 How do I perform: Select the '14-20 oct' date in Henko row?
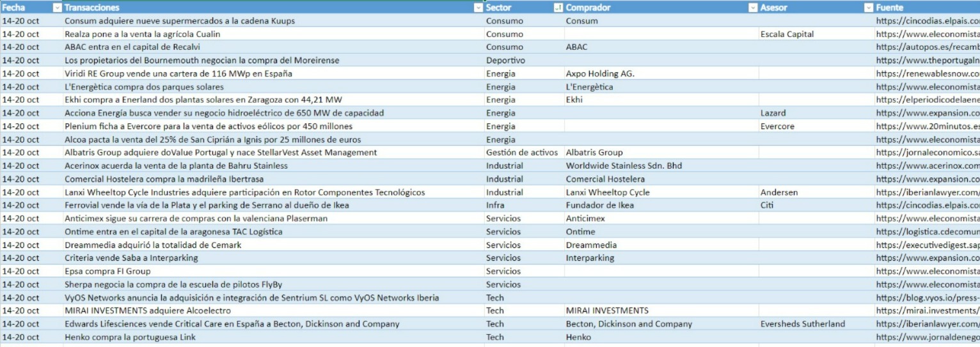(x=31, y=337)
